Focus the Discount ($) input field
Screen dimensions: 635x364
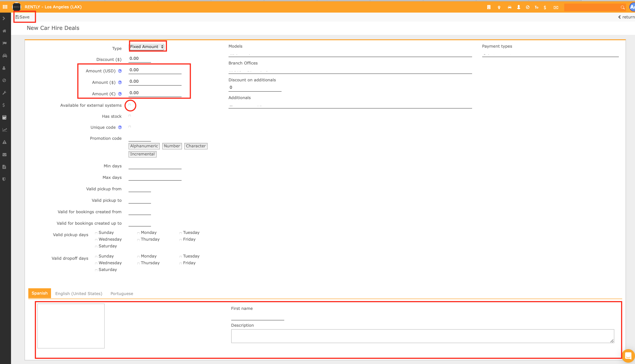(140, 59)
